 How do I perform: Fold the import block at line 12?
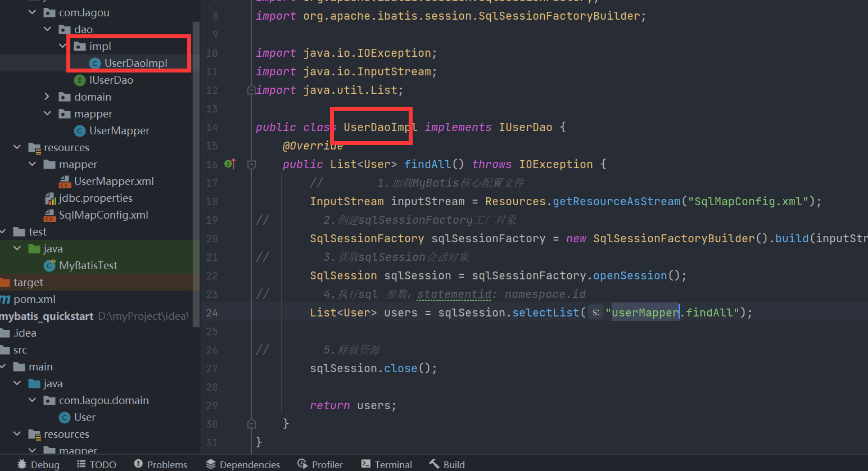251,90
